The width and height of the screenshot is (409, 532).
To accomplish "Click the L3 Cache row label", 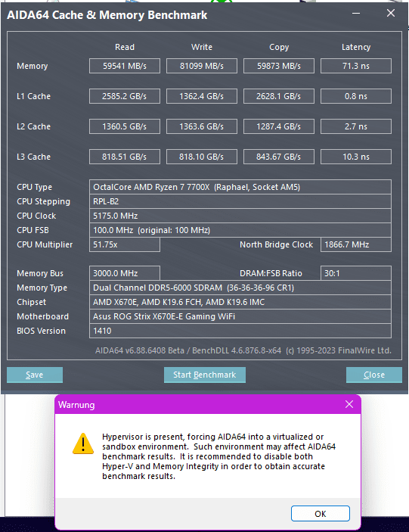I will point(33,157).
